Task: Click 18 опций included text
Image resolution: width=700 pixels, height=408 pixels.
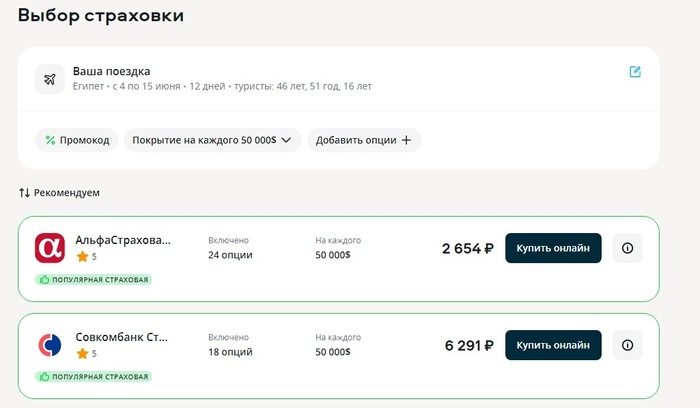Action: (x=230, y=352)
